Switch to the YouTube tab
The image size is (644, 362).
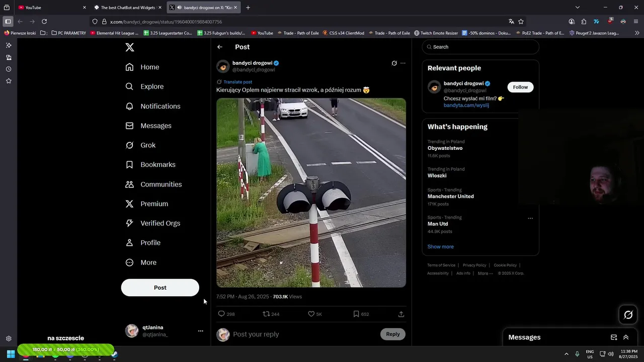click(x=52, y=8)
